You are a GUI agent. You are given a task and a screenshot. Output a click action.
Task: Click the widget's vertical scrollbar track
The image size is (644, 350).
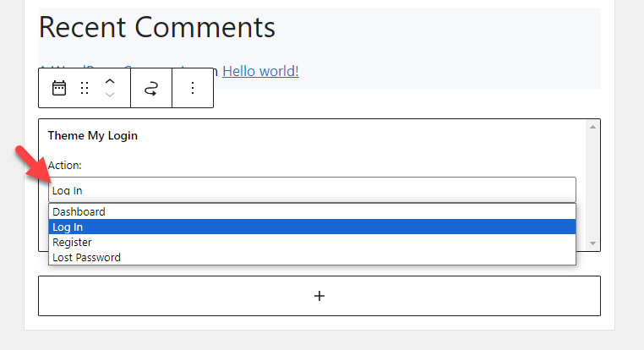(x=592, y=185)
